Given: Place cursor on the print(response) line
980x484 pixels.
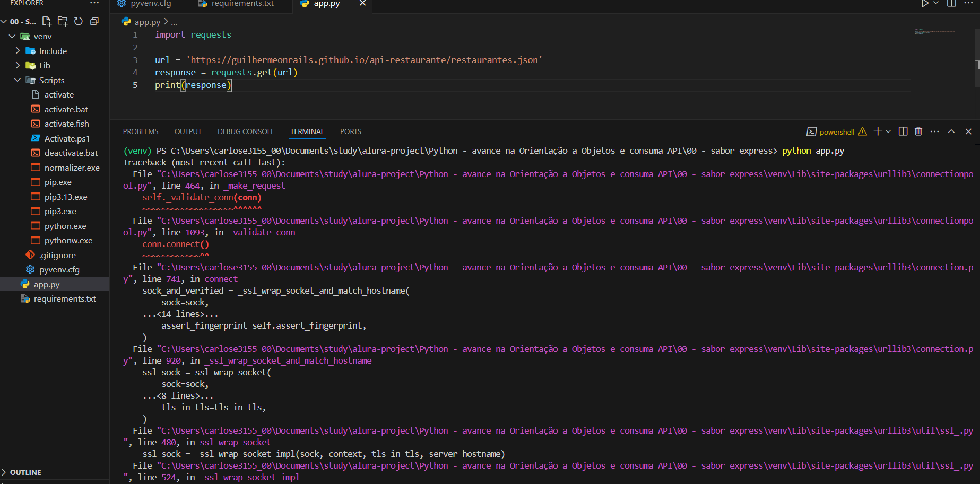Looking at the screenshot, I should click(193, 85).
